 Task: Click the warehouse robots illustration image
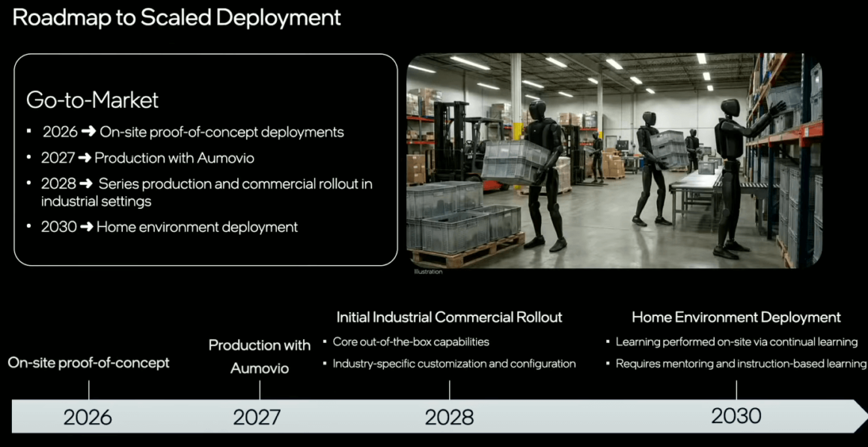614,160
